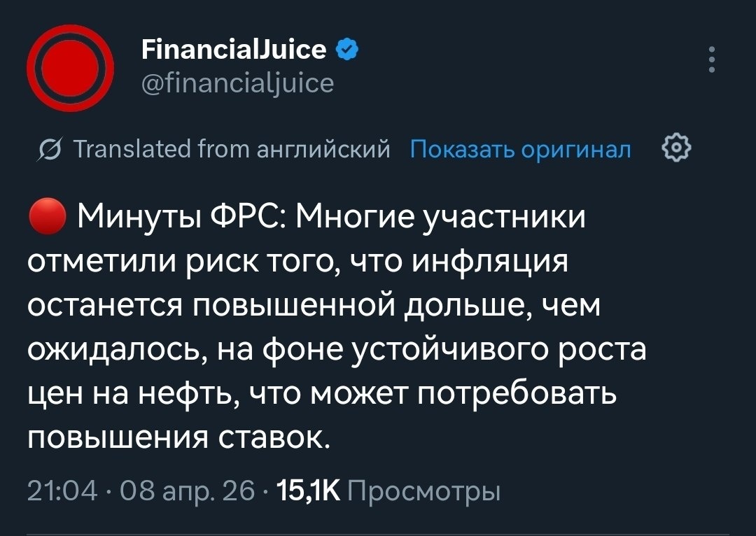Click "Показать оригинал" to show original
The image size is (756, 536).
pyautogui.click(x=519, y=148)
